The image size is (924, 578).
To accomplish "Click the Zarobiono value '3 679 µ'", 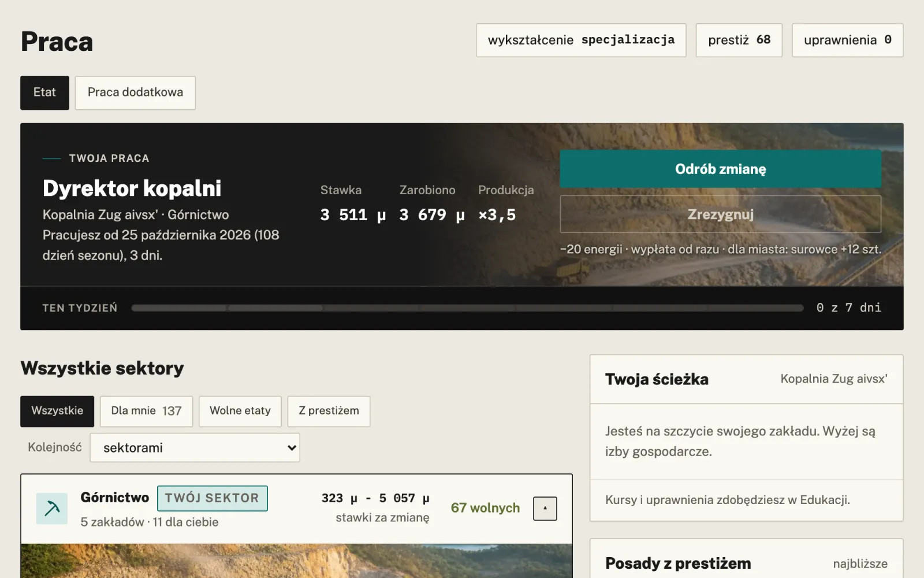I will tap(432, 215).
